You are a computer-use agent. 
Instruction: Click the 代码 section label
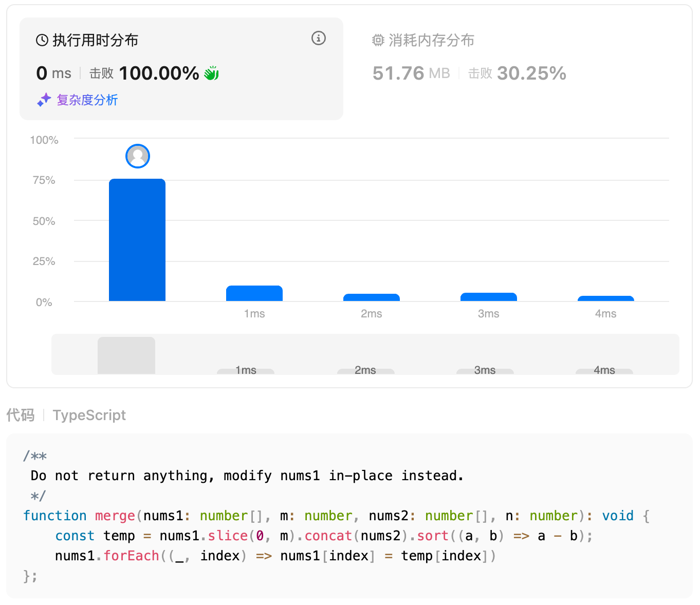(21, 415)
